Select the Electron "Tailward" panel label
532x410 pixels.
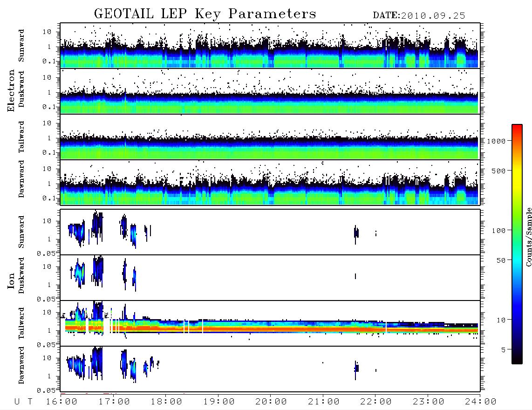click(x=21, y=137)
